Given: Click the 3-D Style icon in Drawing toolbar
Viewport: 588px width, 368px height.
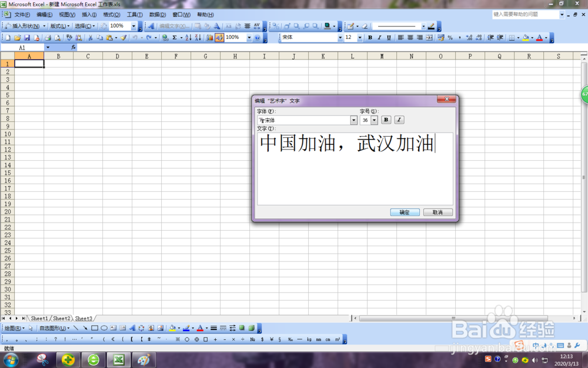Looking at the screenshot, I should [x=251, y=328].
